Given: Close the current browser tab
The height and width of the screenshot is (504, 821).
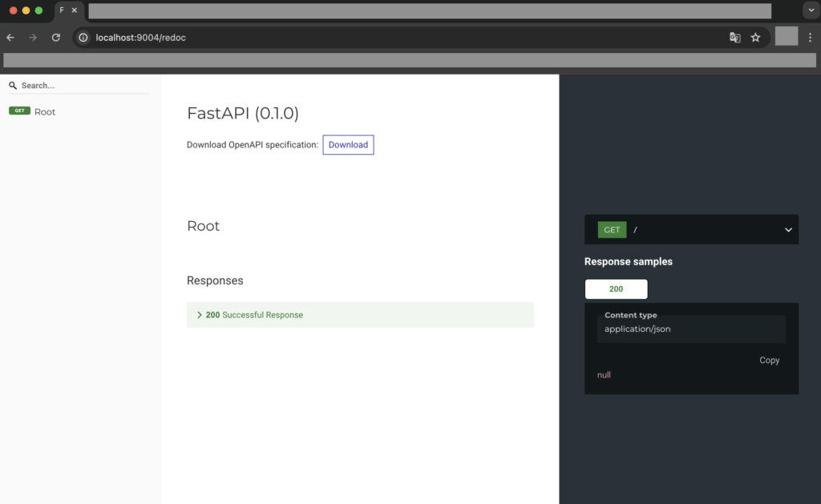Looking at the screenshot, I should point(75,10).
